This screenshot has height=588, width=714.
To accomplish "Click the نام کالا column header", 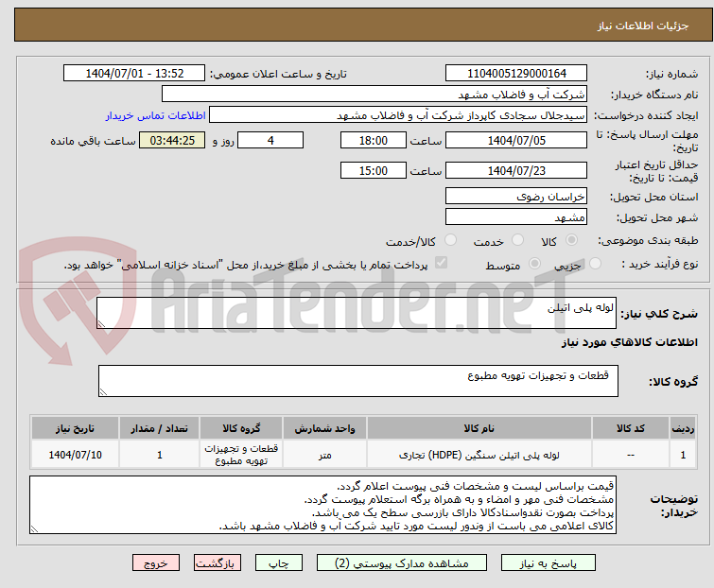I will (479, 428).
